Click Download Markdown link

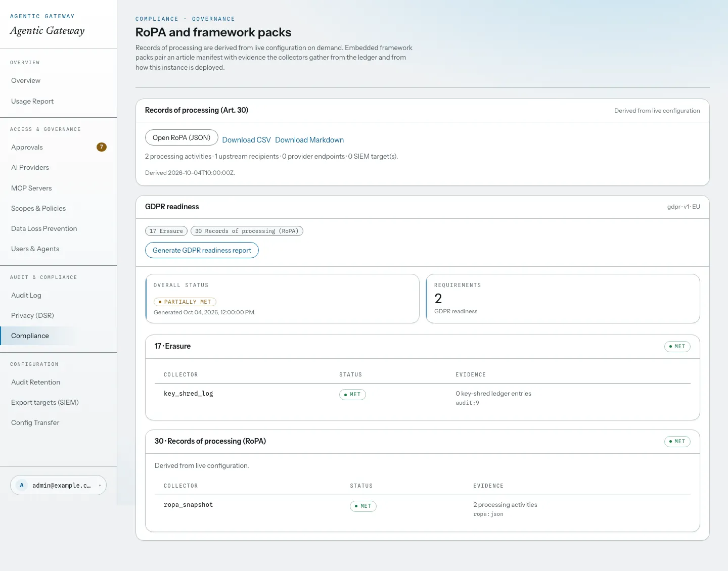pos(309,140)
